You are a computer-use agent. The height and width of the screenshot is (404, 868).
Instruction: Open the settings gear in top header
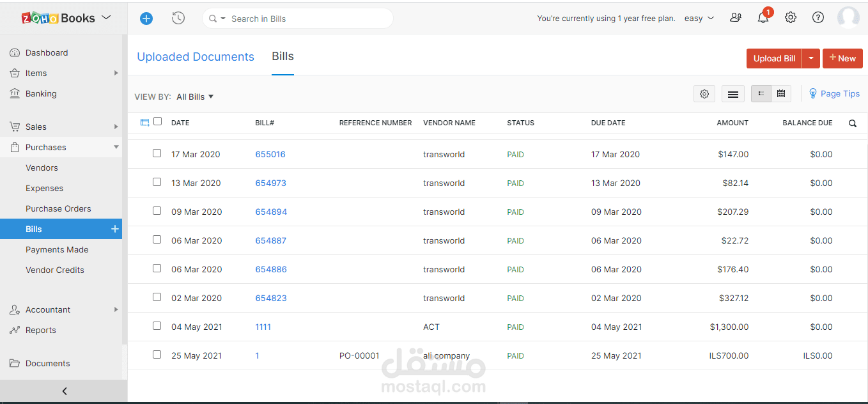(x=791, y=18)
